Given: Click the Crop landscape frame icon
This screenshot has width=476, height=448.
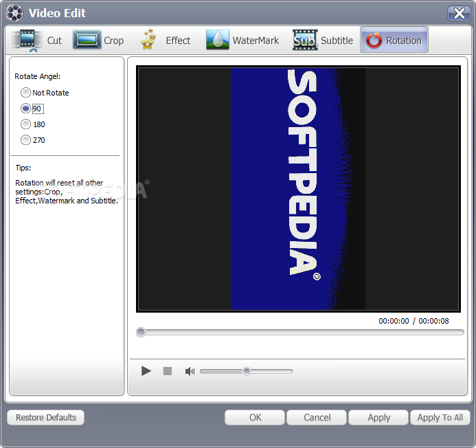Looking at the screenshot, I should coord(87,40).
